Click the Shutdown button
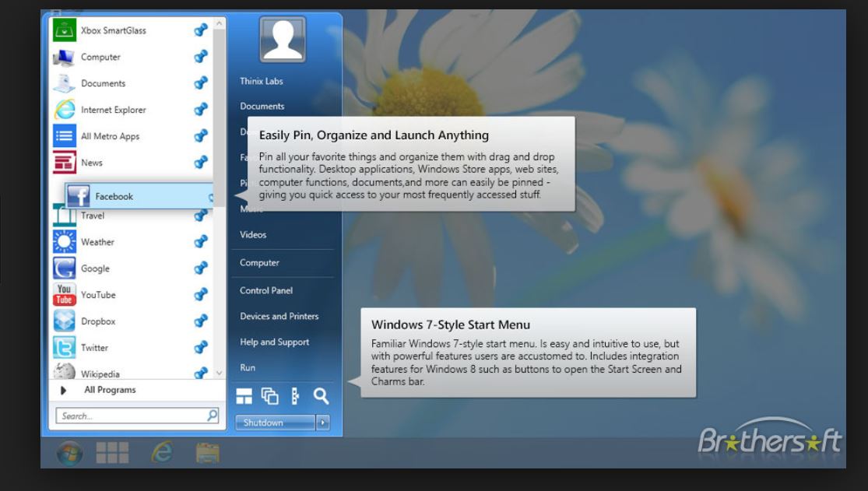Image resolution: width=868 pixels, height=491 pixels. [275, 423]
